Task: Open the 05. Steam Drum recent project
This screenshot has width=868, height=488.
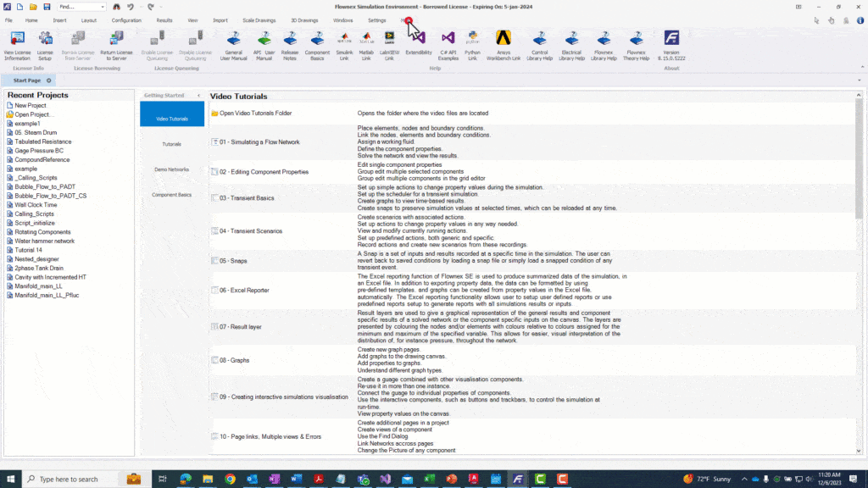Action: click(x=35, y=133)
